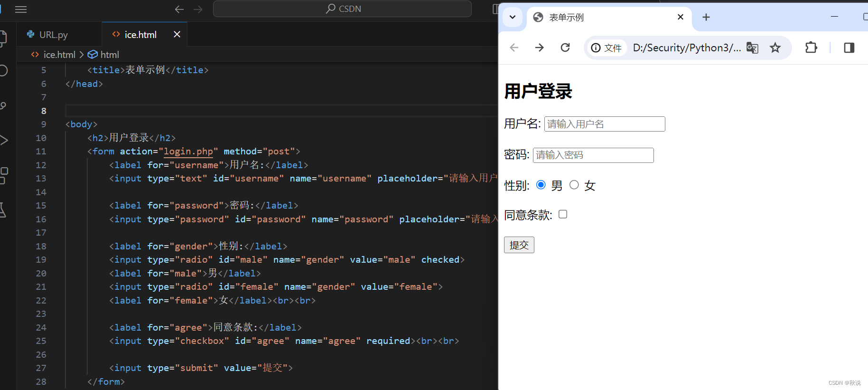Click the 女 label text
The width and height of the screenshot is (868, 390).
590,186
